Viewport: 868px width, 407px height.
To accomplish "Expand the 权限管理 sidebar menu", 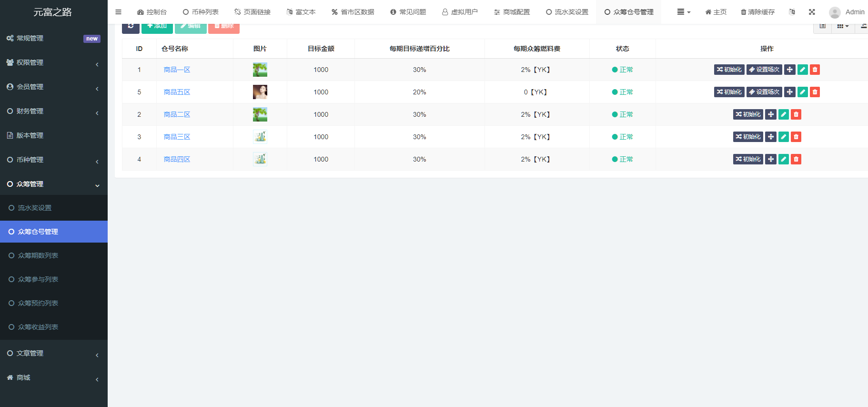I will coord(53,62).
